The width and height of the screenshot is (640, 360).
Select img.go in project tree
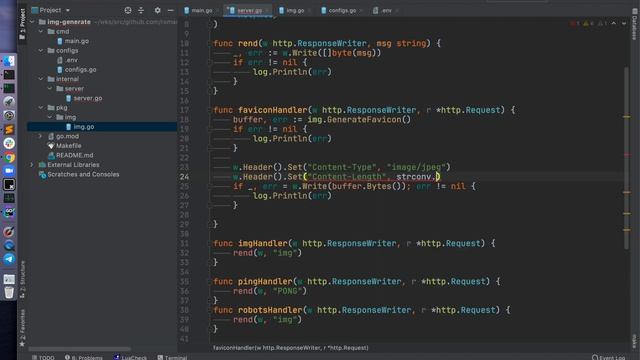coord(84,127)
